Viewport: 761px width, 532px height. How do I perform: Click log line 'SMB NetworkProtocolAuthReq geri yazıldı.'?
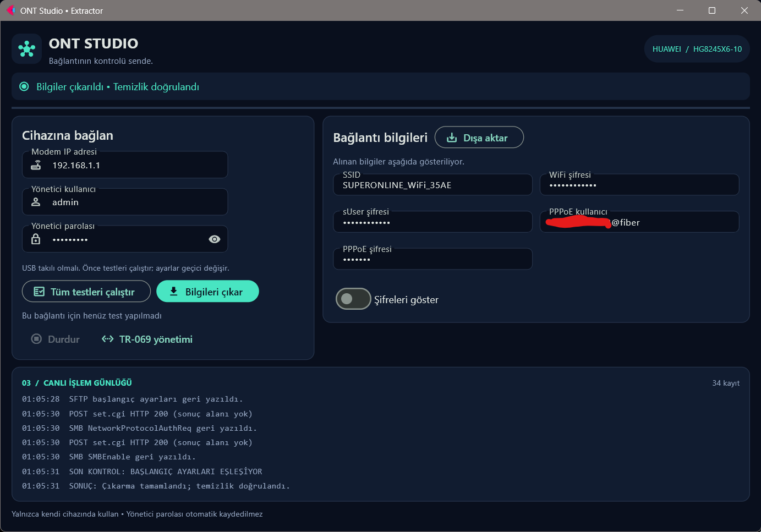(x=163, y=428)
